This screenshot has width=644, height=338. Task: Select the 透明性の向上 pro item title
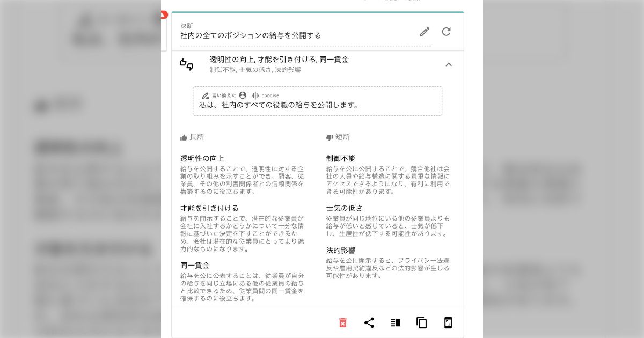point(202,159)
